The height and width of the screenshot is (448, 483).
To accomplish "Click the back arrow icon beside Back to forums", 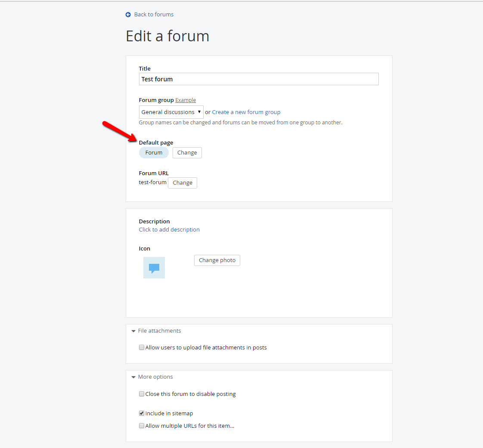I will pos(128,15).
